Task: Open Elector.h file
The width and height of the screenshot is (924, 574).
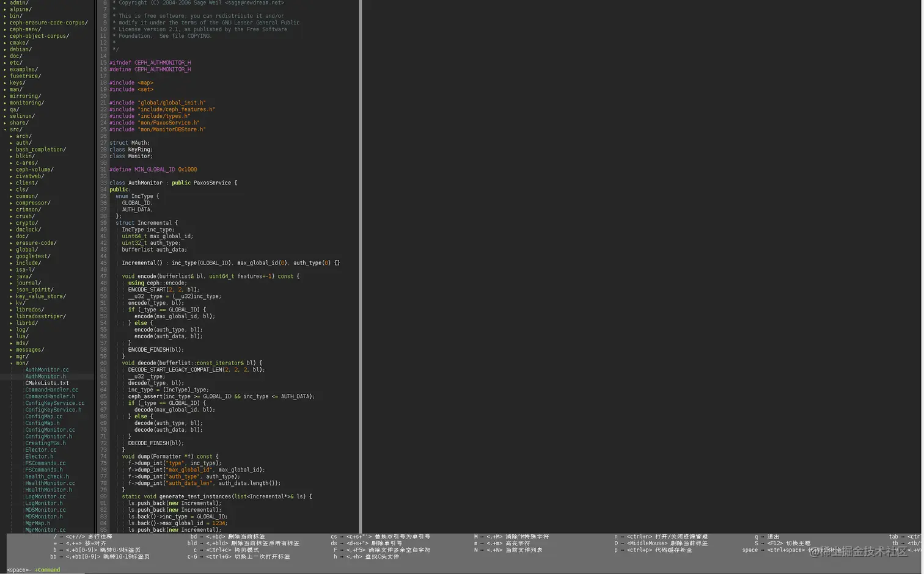Action: (x=39, y=457)
